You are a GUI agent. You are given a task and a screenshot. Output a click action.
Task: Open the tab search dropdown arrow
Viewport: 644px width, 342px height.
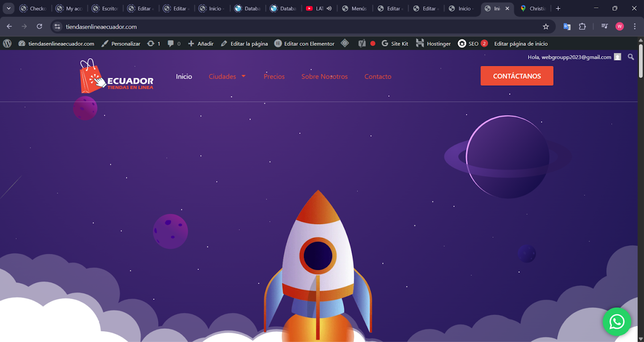tap(9, 9)
